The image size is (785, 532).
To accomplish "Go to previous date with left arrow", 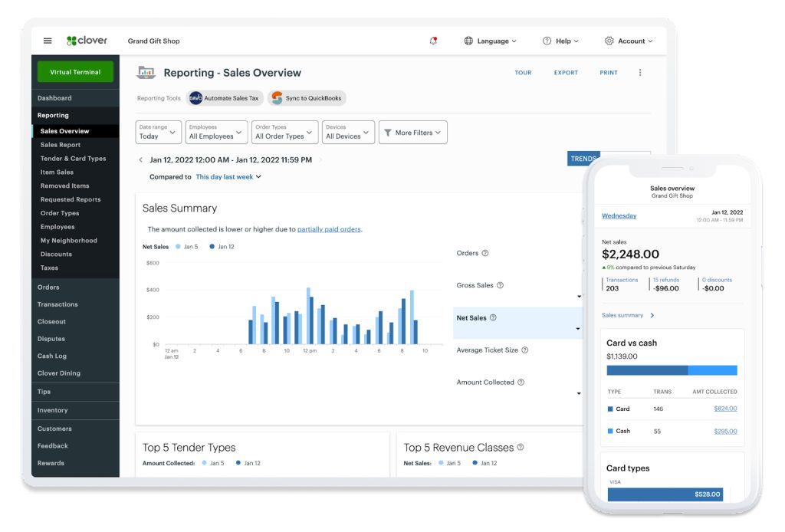I will 140,160.
